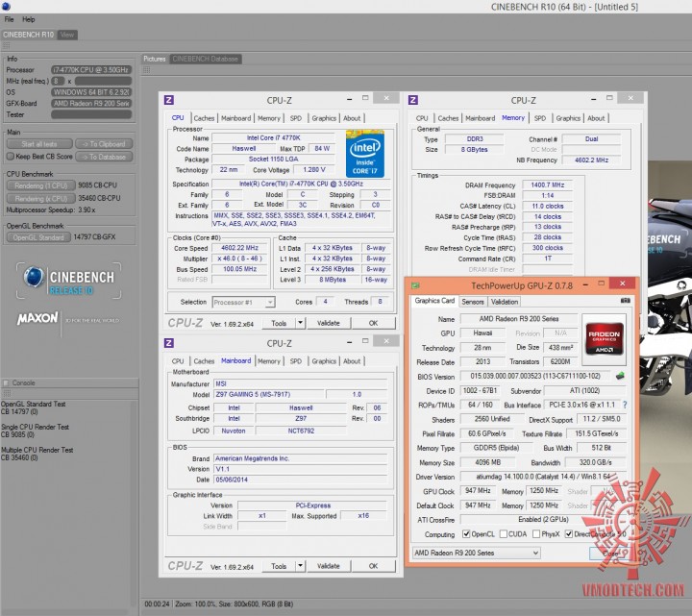Open About tab in top-left CPU-Z window
Screen dimensions: 692x616
pyautogui.click(x=352, y=118)
